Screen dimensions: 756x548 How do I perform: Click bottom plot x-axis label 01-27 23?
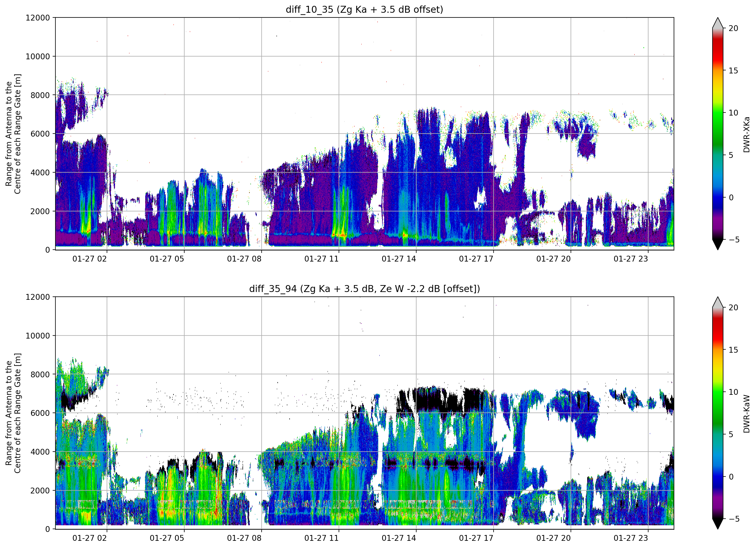[x=631, y=538]
